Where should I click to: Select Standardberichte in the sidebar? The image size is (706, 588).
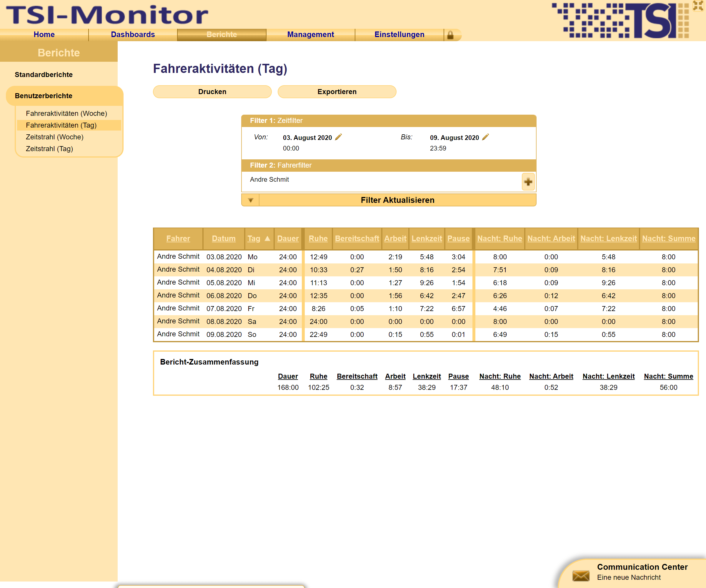[x=44, y=75]
